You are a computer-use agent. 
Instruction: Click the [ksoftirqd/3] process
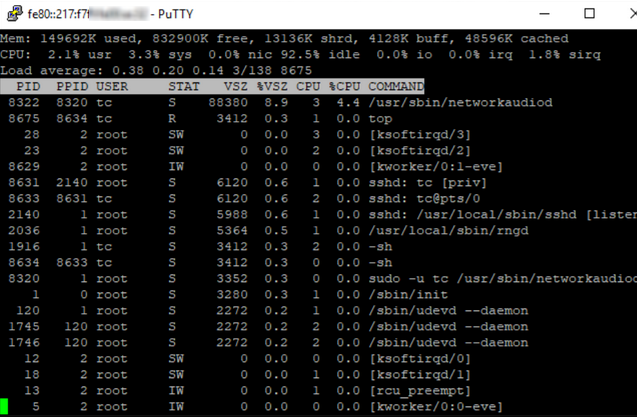(420, 135)
